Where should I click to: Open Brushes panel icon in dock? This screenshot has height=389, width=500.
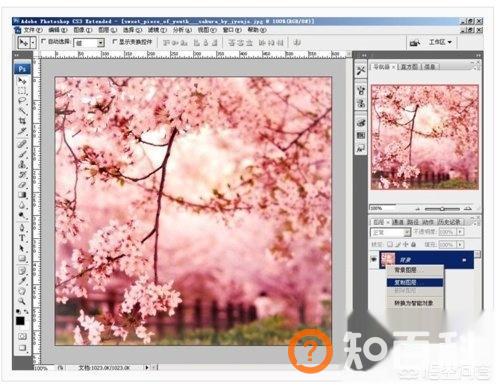(361, 90)
